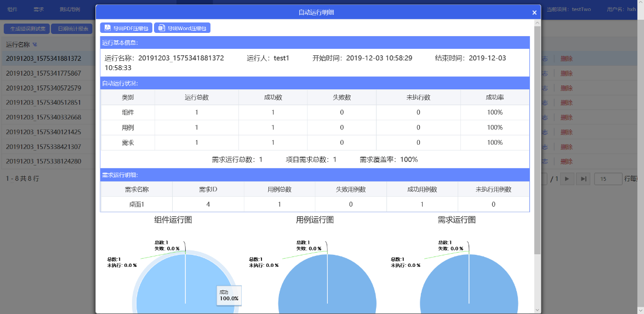This screenshot has height=314, width=644.
Task: Click the 桌面1 requirement row cell
Action: coord(136,204)
